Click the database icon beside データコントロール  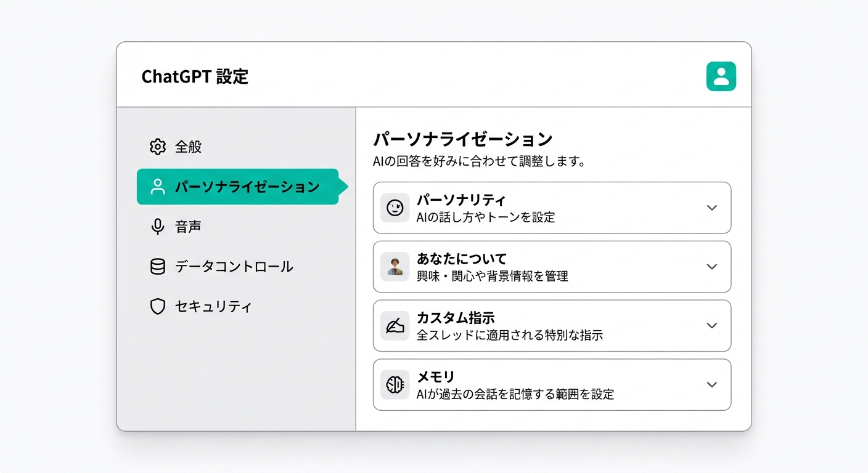[158, 267]
